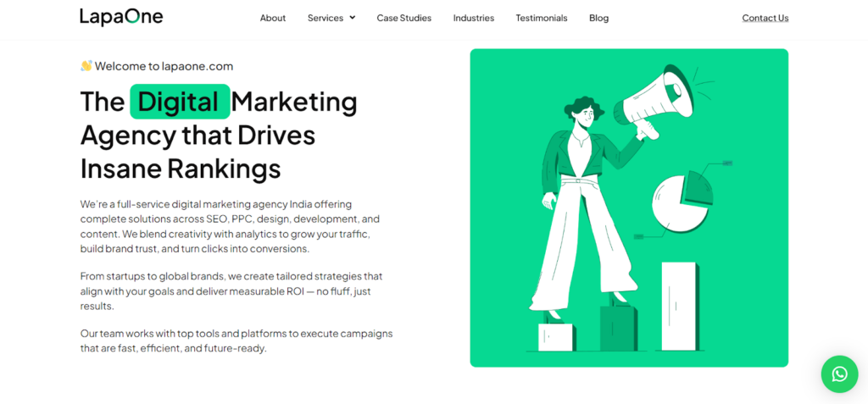Click the green highlighted Digital word

coord(180,102)
